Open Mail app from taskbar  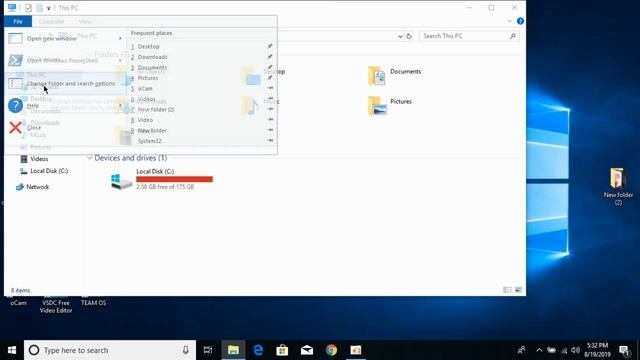pos(307,350)
